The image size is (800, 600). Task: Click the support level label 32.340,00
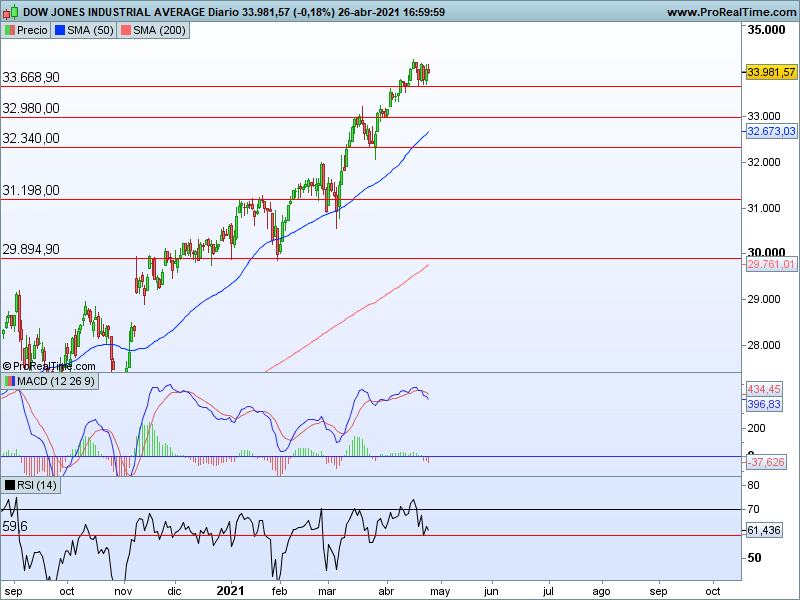[x=31, y=138]
